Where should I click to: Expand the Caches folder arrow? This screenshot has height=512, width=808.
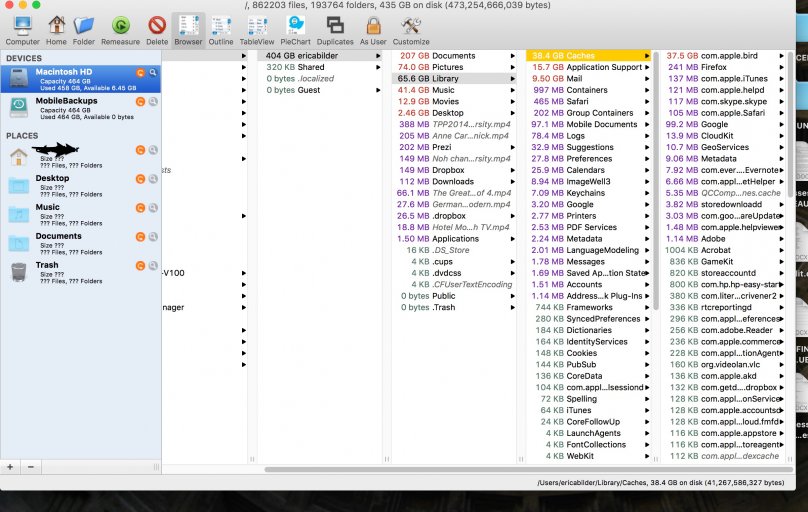pos(649,56)
